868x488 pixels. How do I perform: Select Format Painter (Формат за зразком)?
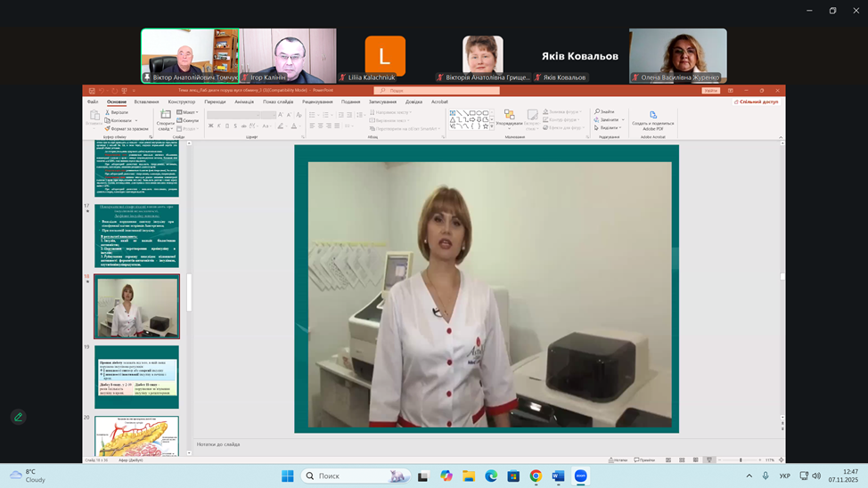127,128
